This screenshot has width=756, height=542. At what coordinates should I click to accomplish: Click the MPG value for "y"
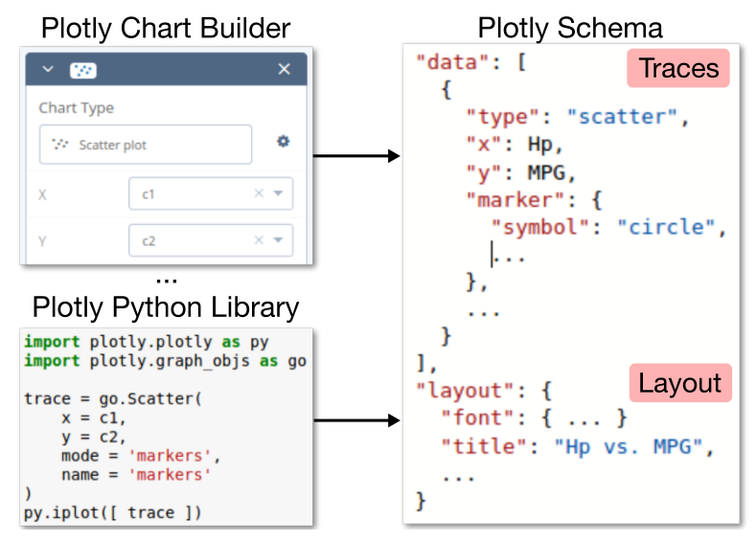tap(546, 172)
